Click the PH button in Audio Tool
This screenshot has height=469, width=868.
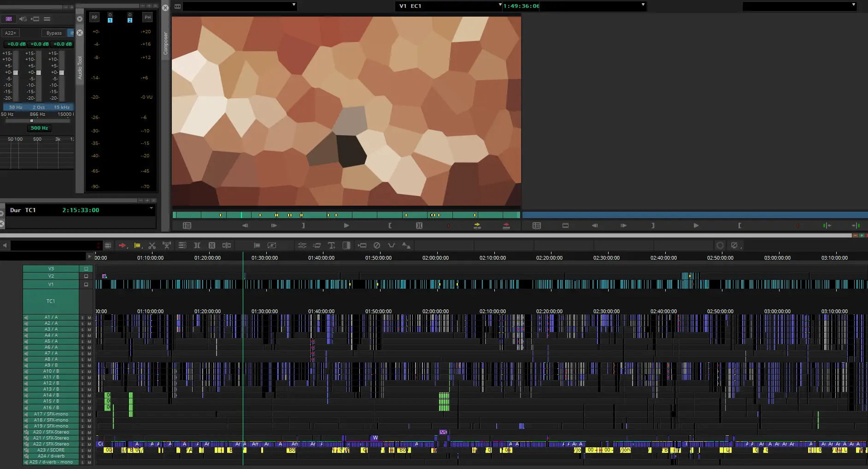tap(147, 17)
